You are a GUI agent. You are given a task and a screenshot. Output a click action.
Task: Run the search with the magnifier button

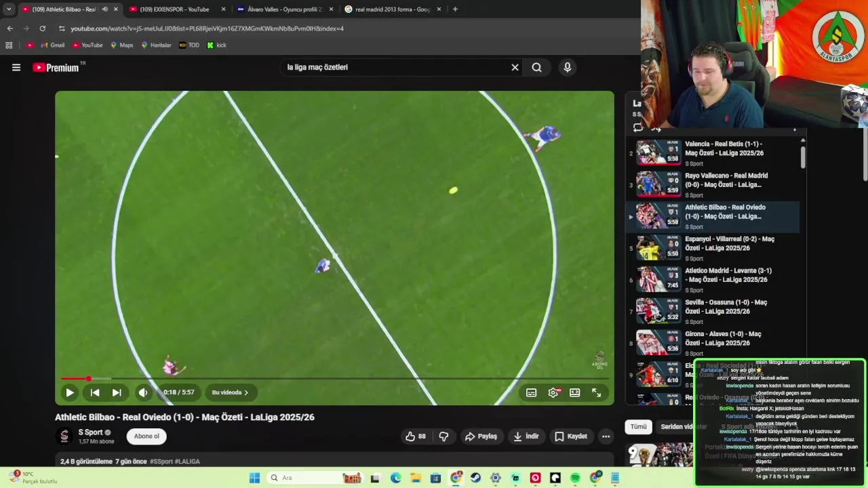[536, 67]
